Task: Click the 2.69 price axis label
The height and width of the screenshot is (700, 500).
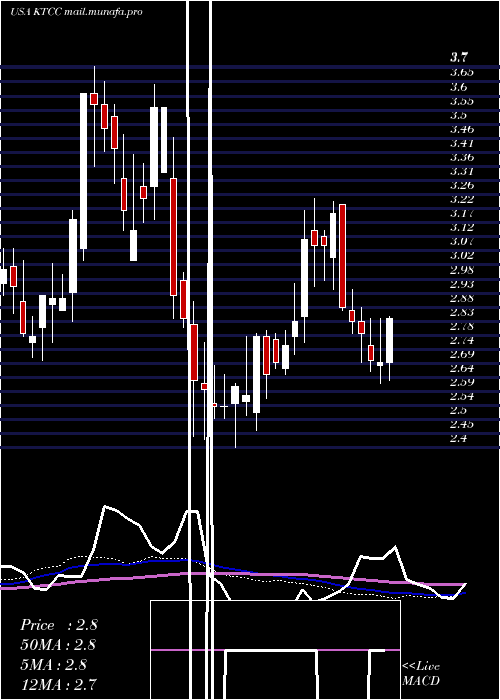Action: pos(462,354)
